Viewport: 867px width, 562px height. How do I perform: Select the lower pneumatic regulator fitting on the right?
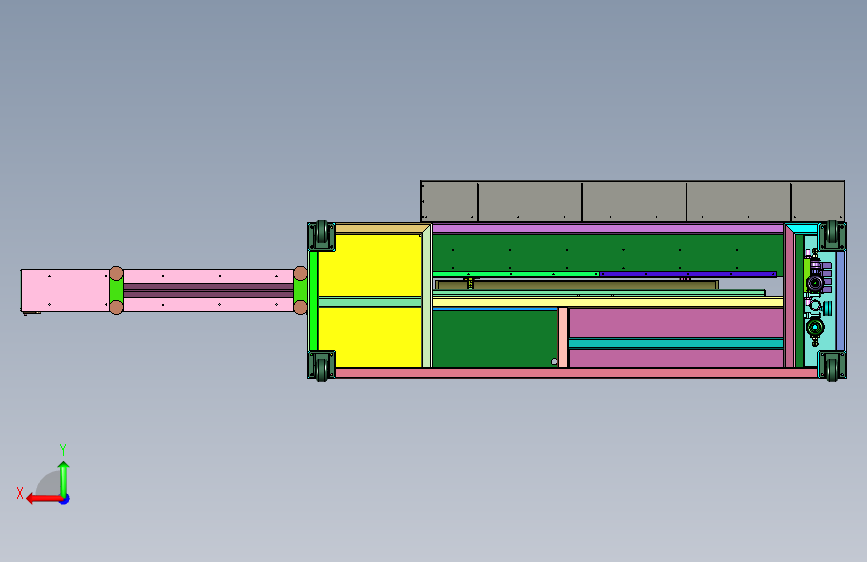815,327
